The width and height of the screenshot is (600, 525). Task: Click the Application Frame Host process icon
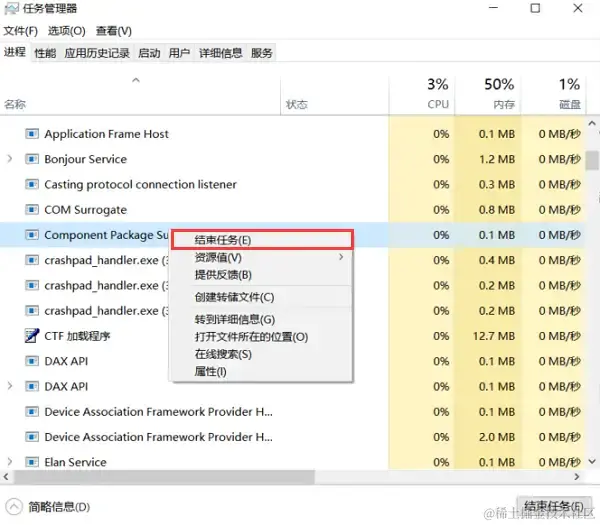pos(32,134)
